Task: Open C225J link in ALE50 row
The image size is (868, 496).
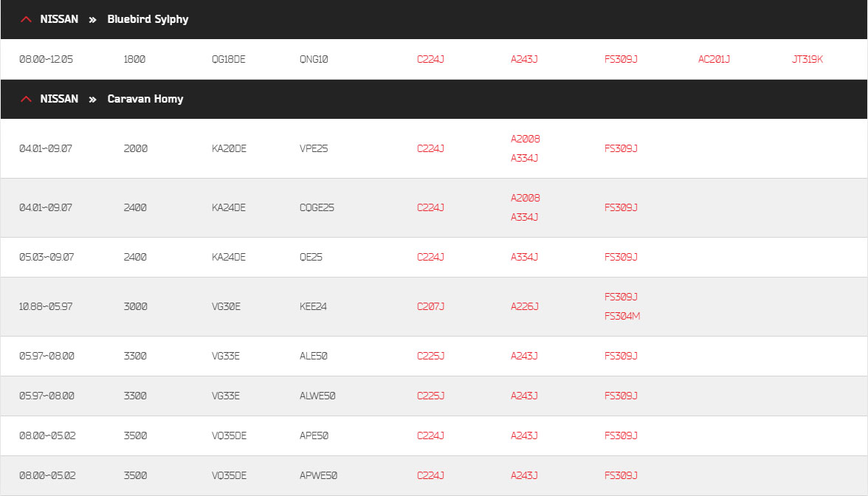Action: pos(430,356)
